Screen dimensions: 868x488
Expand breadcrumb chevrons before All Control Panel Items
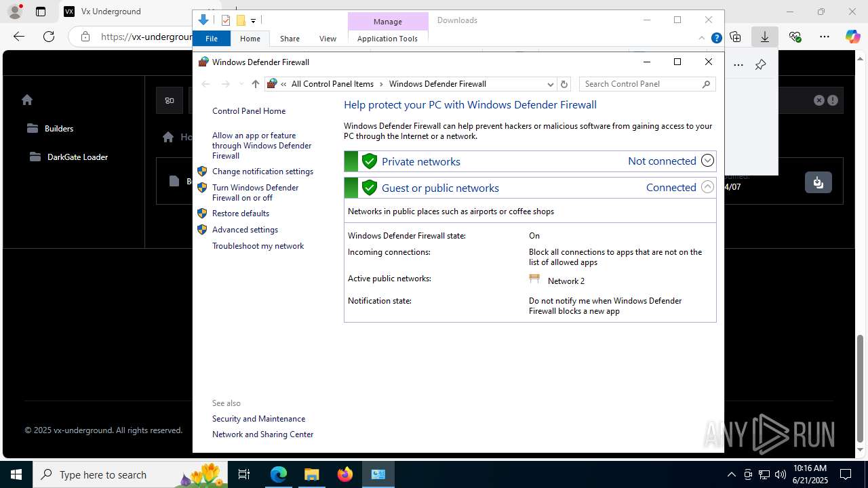point(283,84)
